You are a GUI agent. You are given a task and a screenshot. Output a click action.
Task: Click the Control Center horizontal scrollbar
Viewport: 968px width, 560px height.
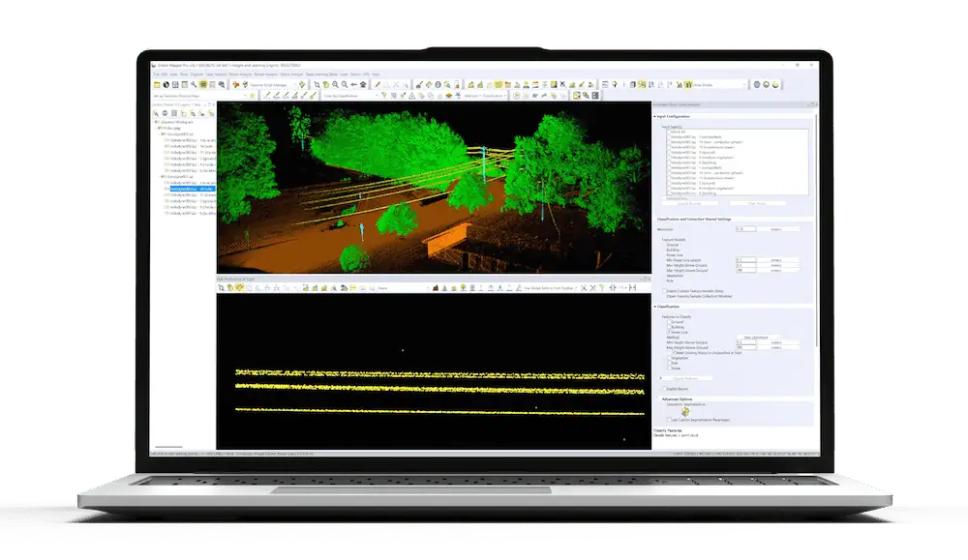point(168,447)
